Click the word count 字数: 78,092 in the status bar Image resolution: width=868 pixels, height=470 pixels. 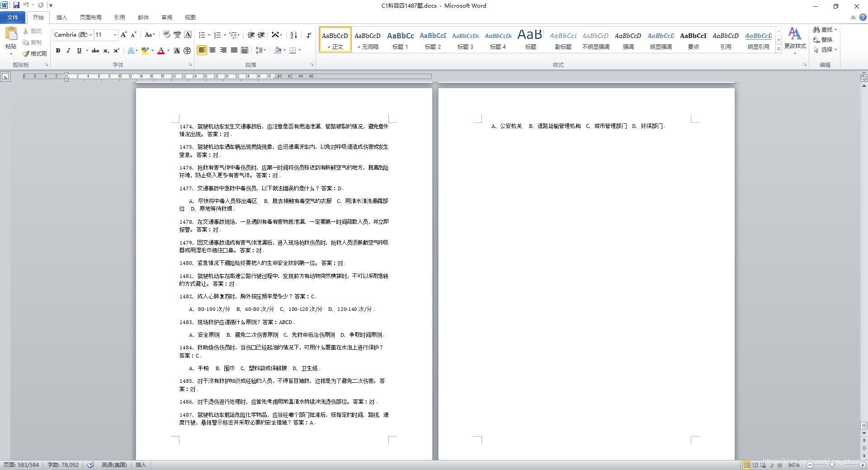[63, 465]
